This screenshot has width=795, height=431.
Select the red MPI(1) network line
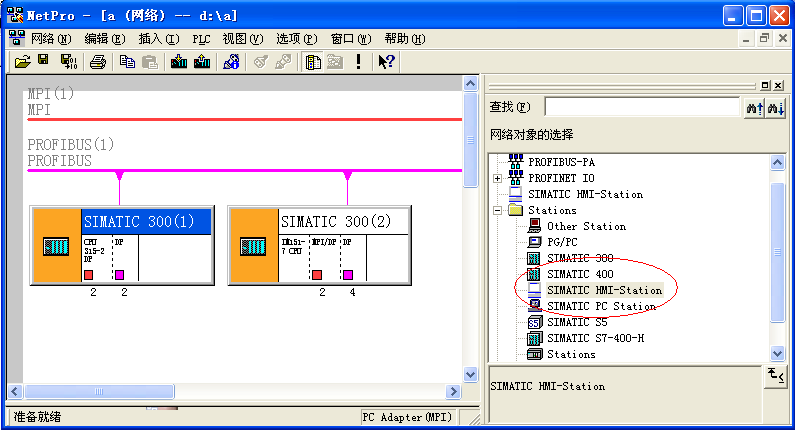click(x=244, y=120)
